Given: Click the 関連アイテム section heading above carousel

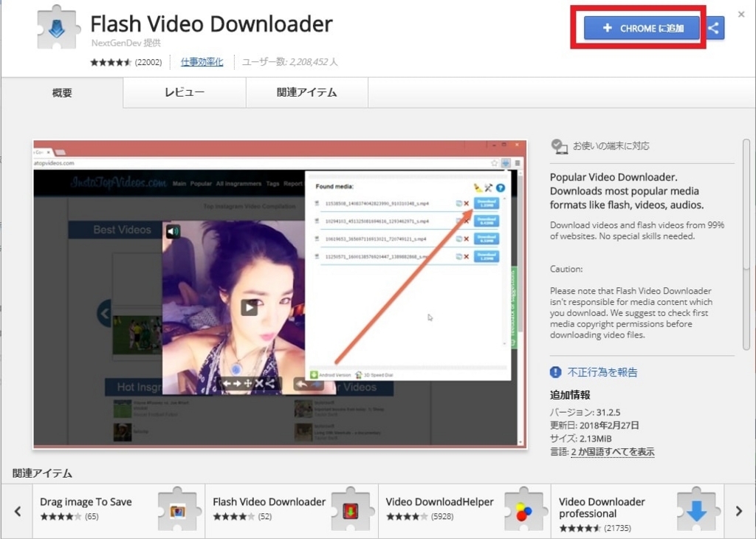Looking at the screenshot, I should click(x=42, y=473).
